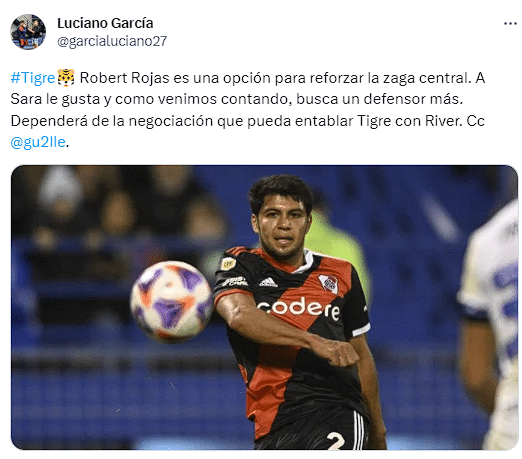Click the River Plate crest on shirt
This screenshot has height=459, width=522.
(x=329, y=284)
